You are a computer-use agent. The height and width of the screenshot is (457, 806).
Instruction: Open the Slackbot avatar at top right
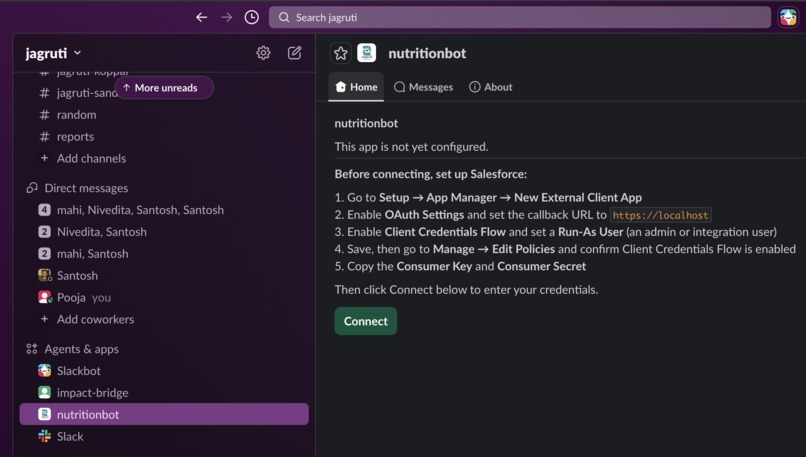[788, 17]
